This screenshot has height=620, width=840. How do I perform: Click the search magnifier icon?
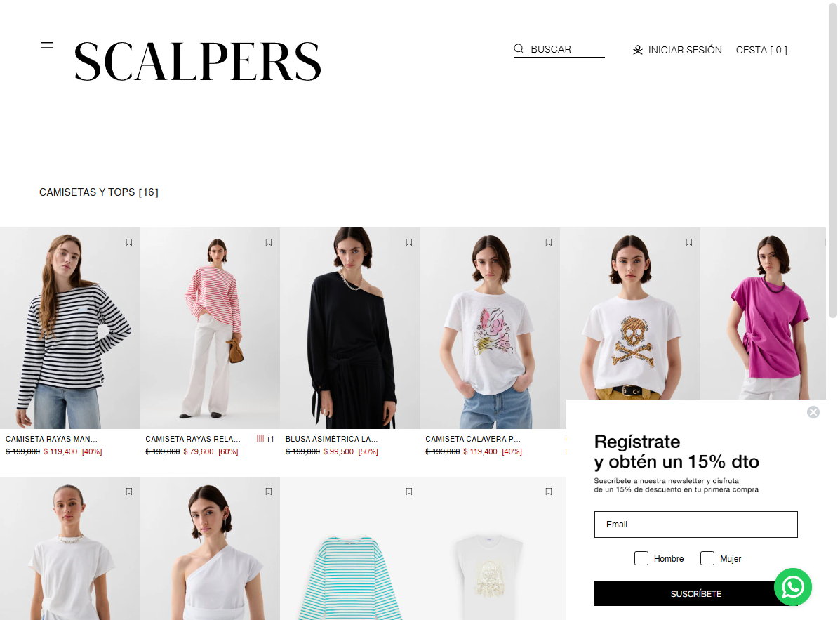pyautogui.click(x=519, y=48)
